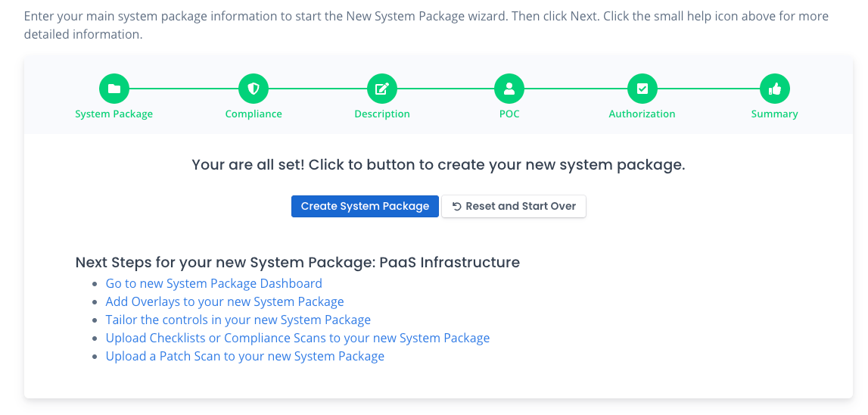
Task: Click progress line between POC and Authorization
Action: coord(575,89)
